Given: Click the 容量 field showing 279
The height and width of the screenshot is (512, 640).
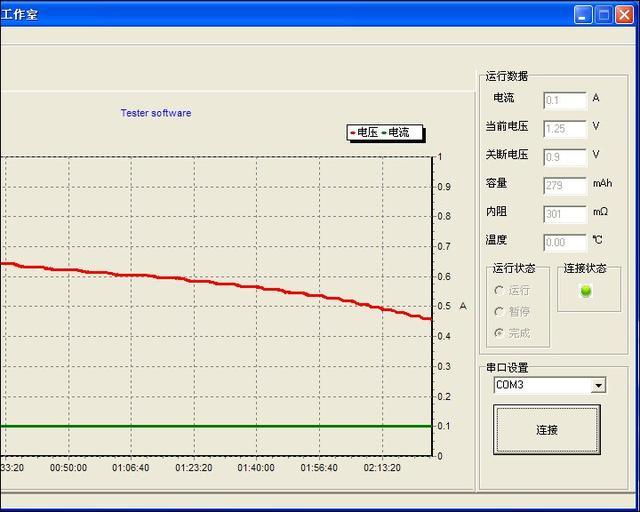Looking at the screenshot, I should pyautogui.click(x=564, y=185).
